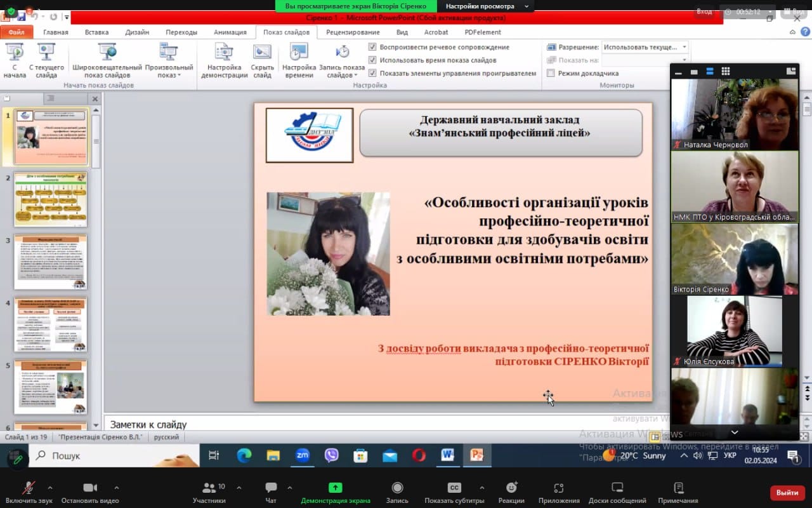This screenshot has width=812, height=508.
Task: Click language indicator УКР in tray
Action: (x=730, y=455)
